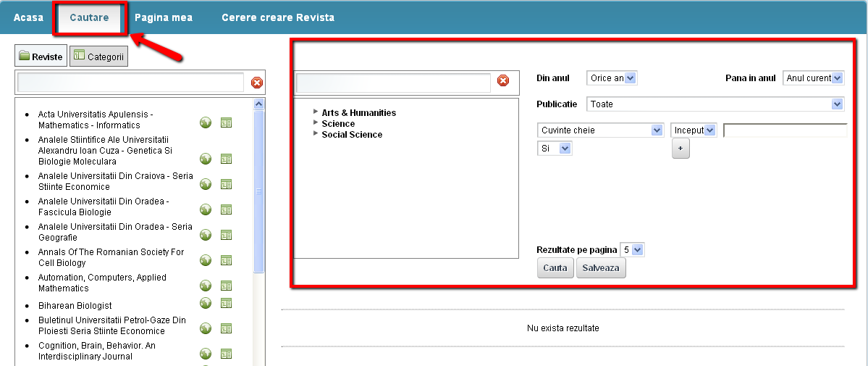Image resolution: width=868 pixels, height=366 pixels.
Task: Open details icon for Acta Universitatis Apulensis
Action: coord(226,122)
